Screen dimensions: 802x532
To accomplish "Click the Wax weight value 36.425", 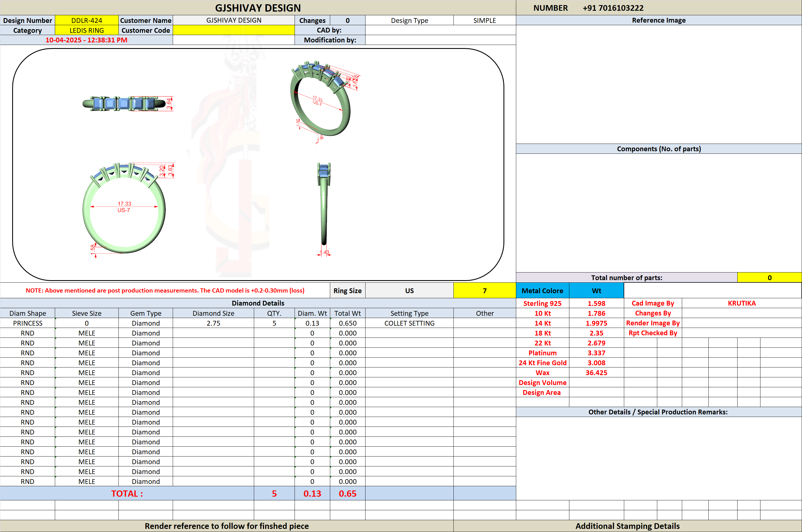I will pyautogui.click(x=596, y=373).
